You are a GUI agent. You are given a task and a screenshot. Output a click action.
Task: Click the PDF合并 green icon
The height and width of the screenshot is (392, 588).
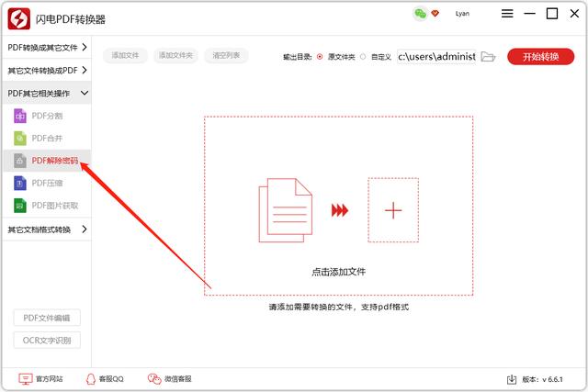pyautogui.click(x=20, y=139)
